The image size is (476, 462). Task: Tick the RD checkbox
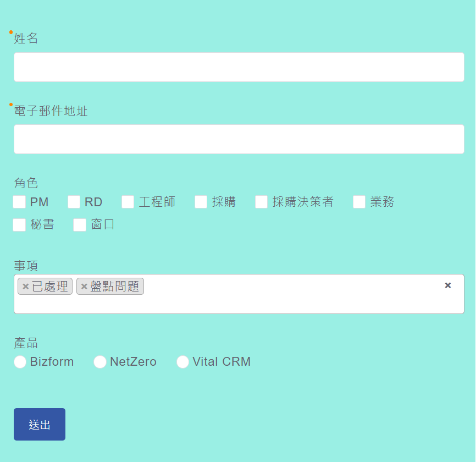74,202
